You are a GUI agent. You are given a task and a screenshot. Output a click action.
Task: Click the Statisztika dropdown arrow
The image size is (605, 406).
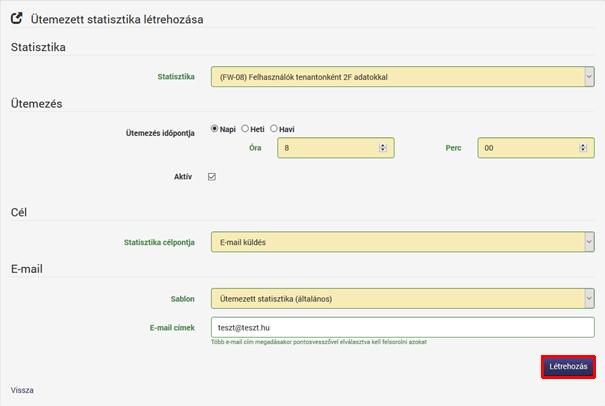pos(589,77)
